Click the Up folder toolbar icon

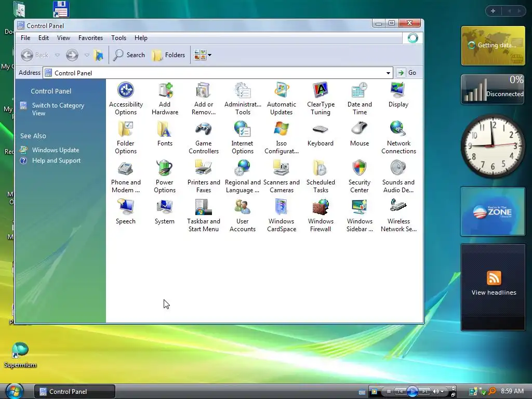pos(99,55)
